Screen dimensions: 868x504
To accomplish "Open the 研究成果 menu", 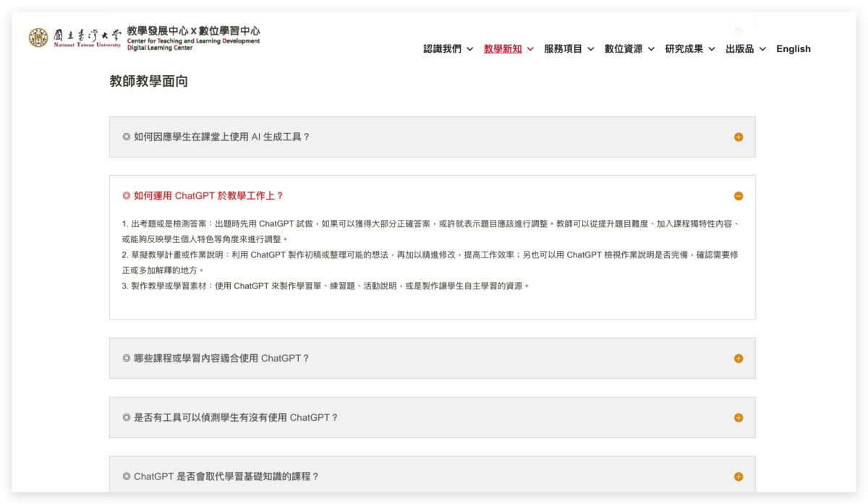I will tap(684, 49).
